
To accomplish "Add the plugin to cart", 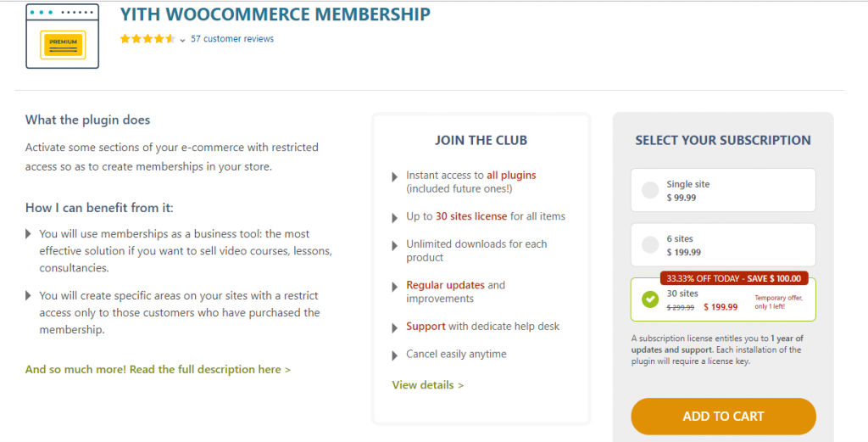I will pos(723,416).
